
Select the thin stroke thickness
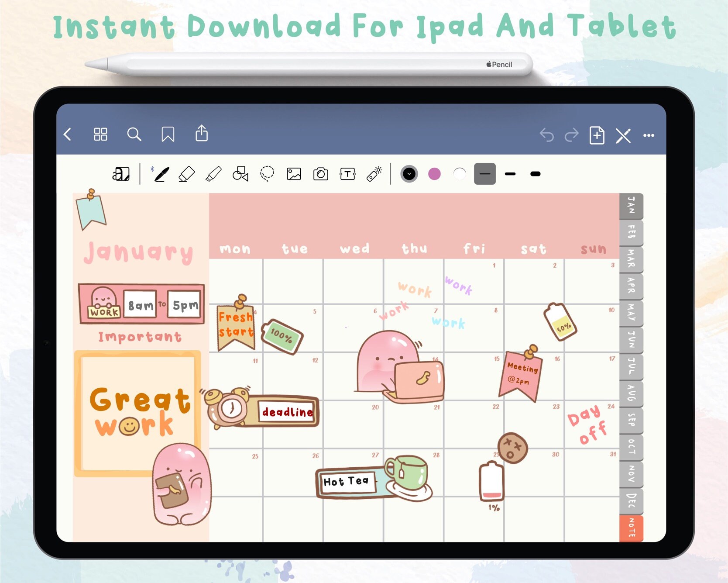[x=484, y=174]
